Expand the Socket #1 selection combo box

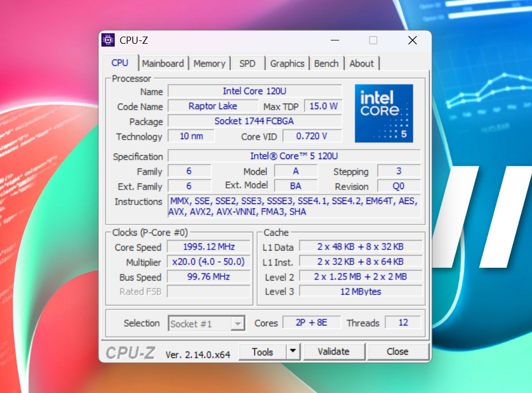click(206, 323)
